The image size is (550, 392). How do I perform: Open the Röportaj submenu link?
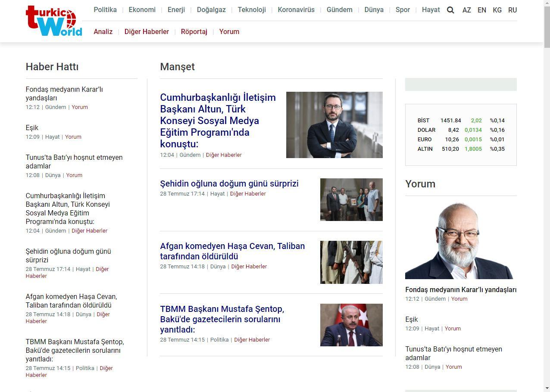194,31
